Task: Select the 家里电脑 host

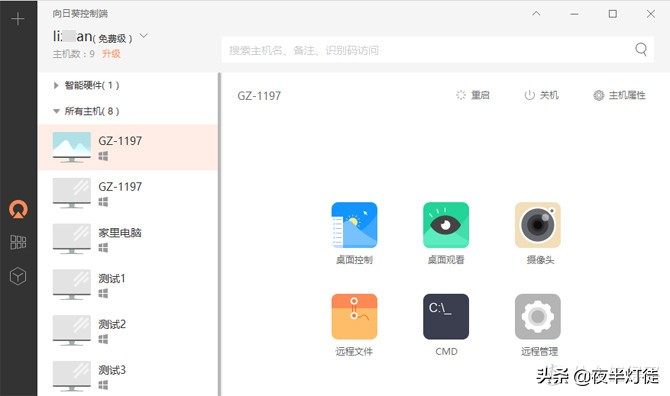Action: point(128,238)
